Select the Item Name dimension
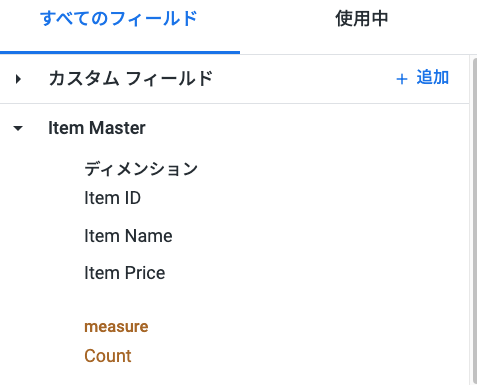 128,236
